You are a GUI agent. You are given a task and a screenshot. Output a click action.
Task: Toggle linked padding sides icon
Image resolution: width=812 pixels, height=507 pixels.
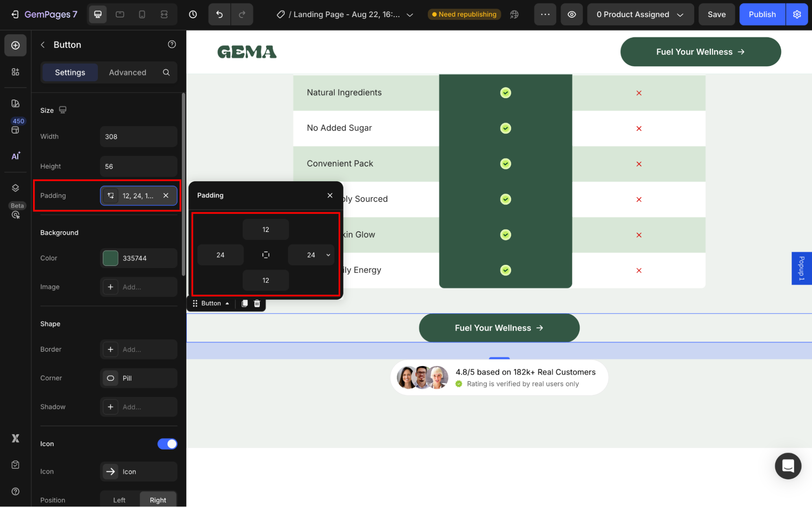[266, 255]
